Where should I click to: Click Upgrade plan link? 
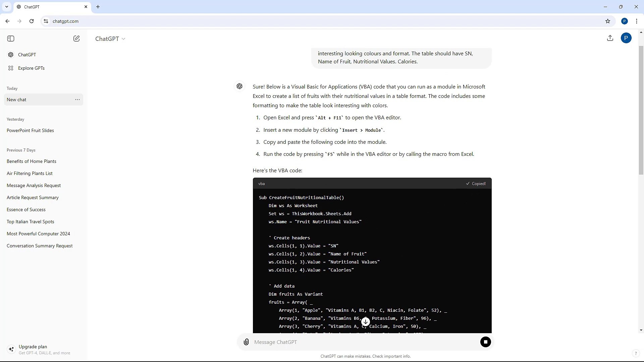coord(33,347)
